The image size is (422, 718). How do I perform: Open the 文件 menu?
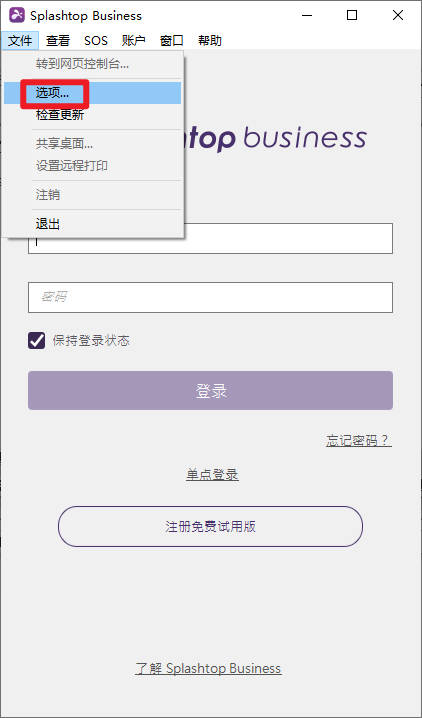[x=20, y=41]
